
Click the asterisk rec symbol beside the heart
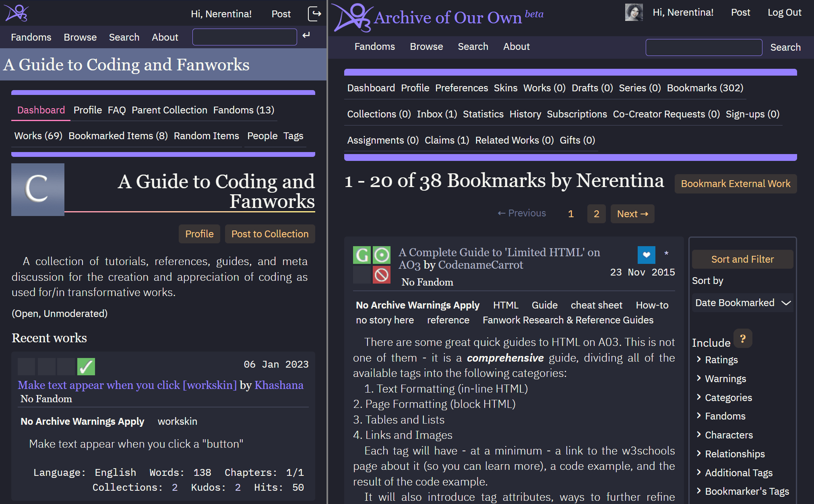666,254
